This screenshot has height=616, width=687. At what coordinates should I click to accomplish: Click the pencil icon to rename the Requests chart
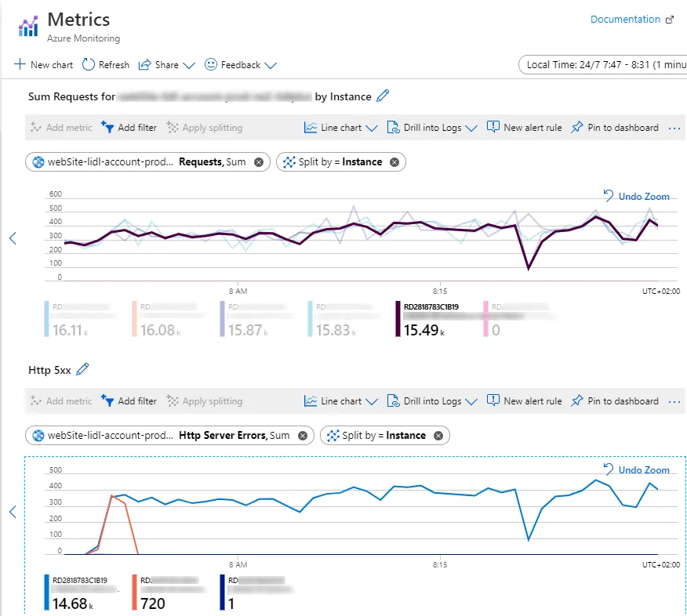(382, 96)
